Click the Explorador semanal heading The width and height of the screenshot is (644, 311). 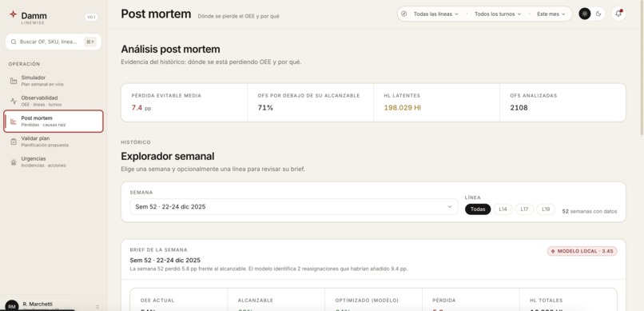[x=168, y=157]
